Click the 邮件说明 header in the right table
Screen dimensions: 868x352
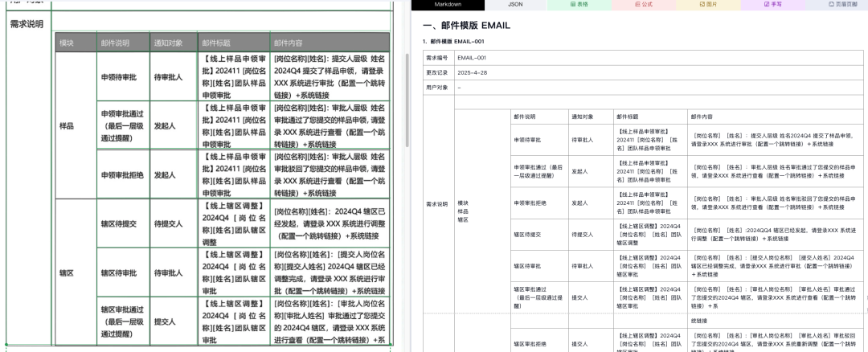pyautogui.click(x=540, y=117)
